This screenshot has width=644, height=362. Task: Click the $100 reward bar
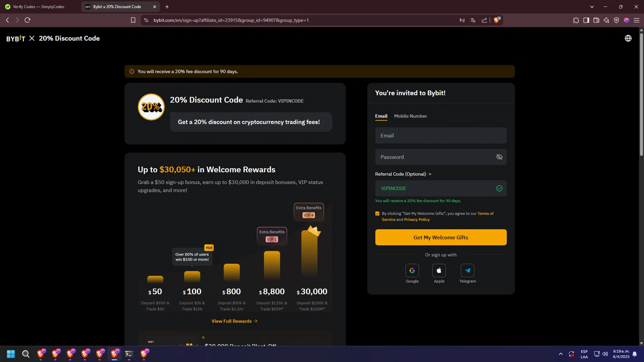pos(192,277)
